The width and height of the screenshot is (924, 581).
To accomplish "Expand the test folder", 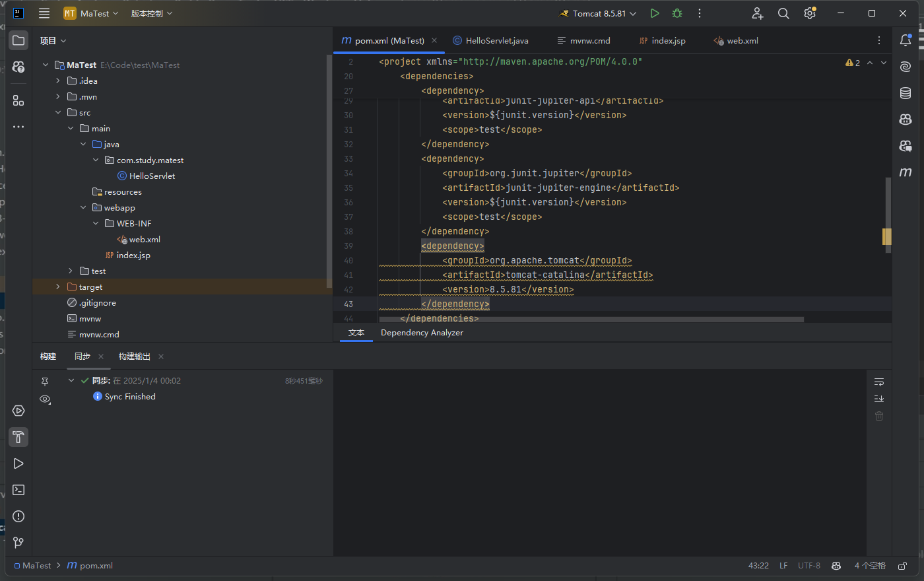I will tap(71, 271).
